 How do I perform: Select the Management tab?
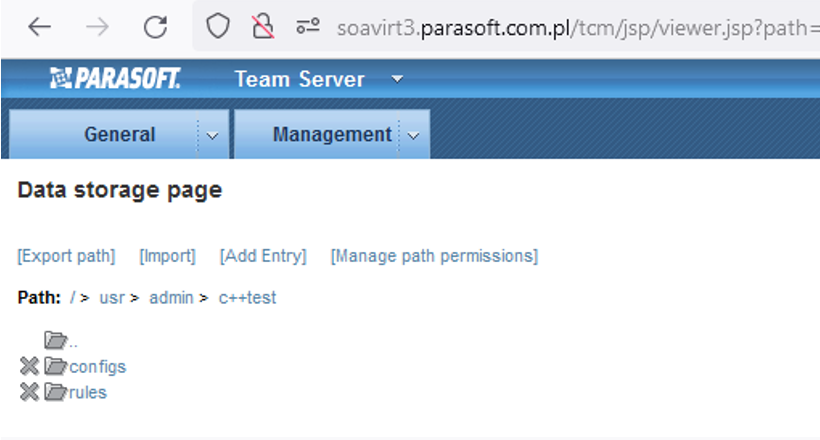[x=332, y=134]
